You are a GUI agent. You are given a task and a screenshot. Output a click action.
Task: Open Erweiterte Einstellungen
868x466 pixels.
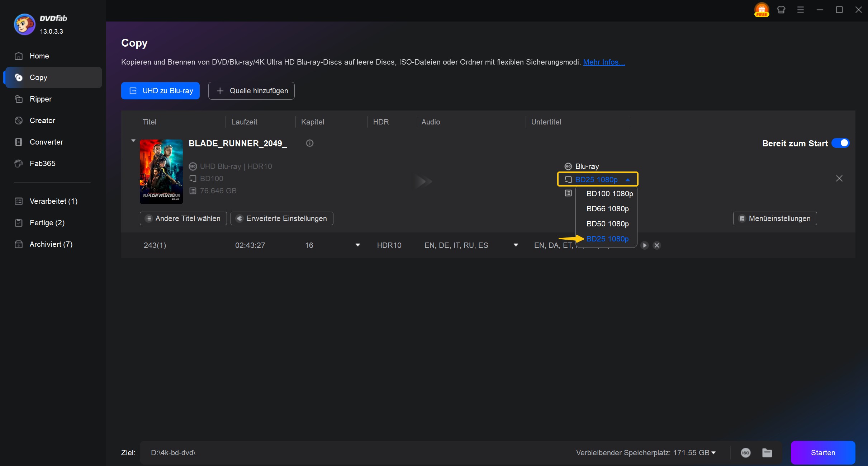click(x=282, y=218)
